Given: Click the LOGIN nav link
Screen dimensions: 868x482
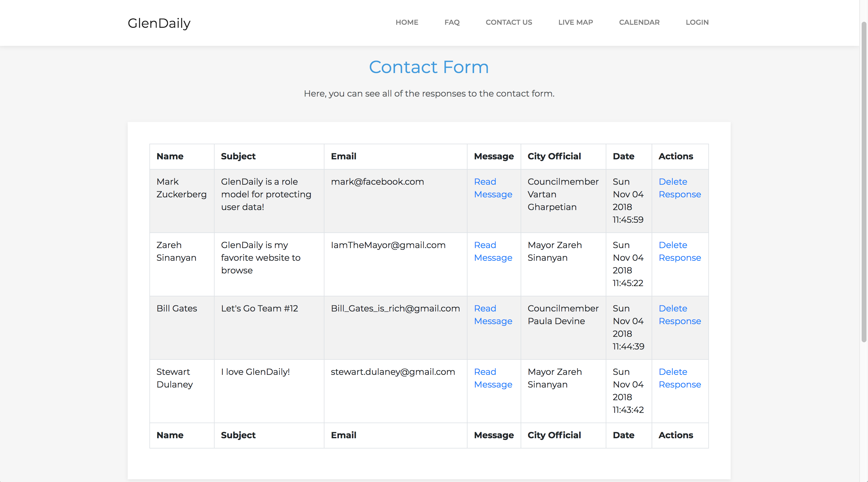Looking at the screenshot, I should [x=697, y=22].
